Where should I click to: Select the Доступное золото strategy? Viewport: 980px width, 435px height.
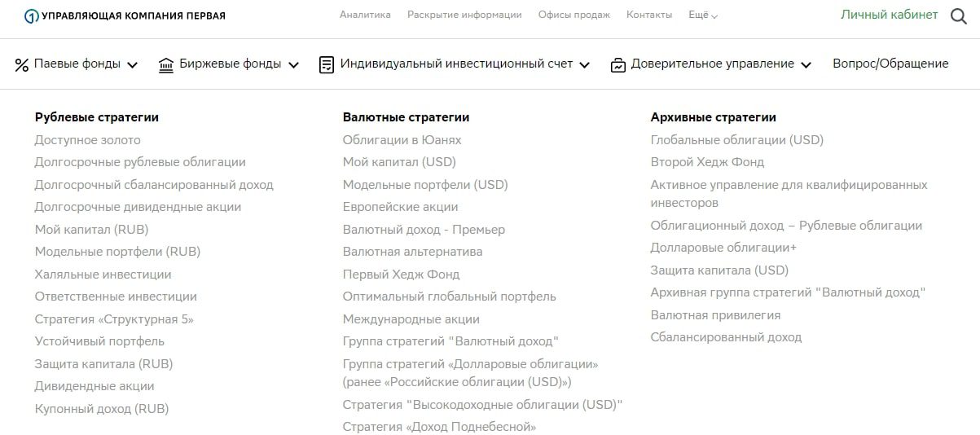tap(87, 140)
